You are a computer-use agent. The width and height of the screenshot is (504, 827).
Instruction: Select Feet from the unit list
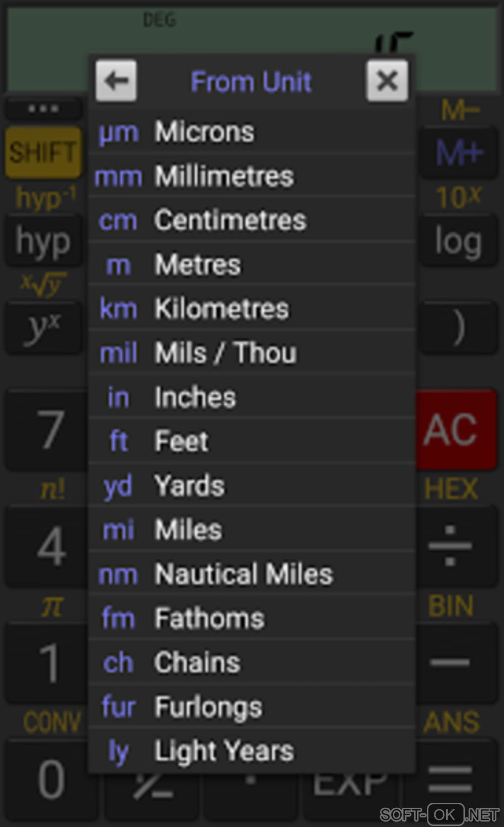coord(252,441)
